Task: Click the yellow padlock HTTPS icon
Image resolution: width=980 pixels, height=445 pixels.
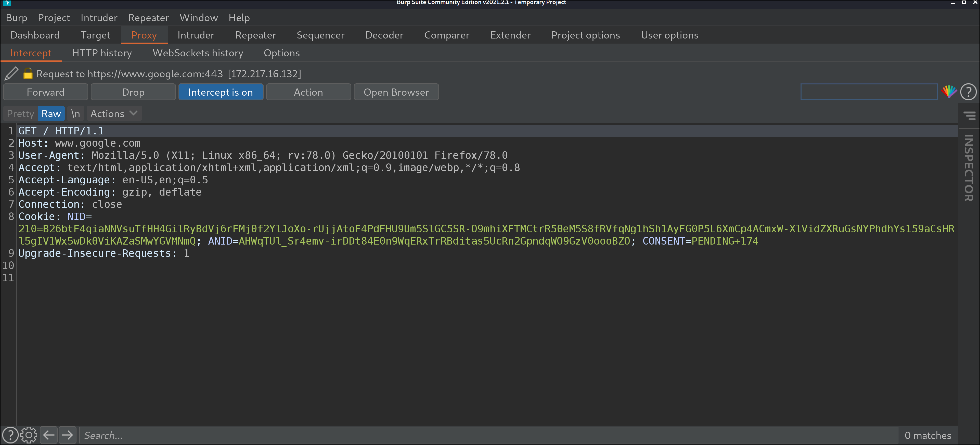Action: tap(28, 73)
